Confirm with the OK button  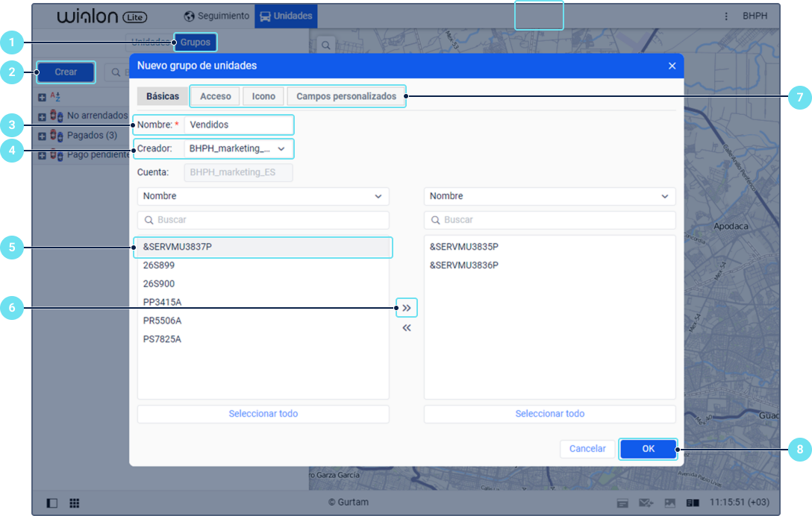point(649,449)
